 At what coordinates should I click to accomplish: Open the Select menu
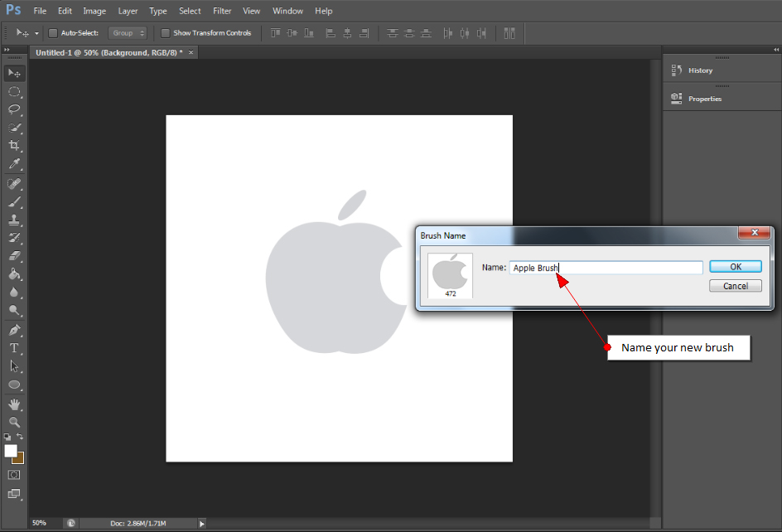coord(190,11)
